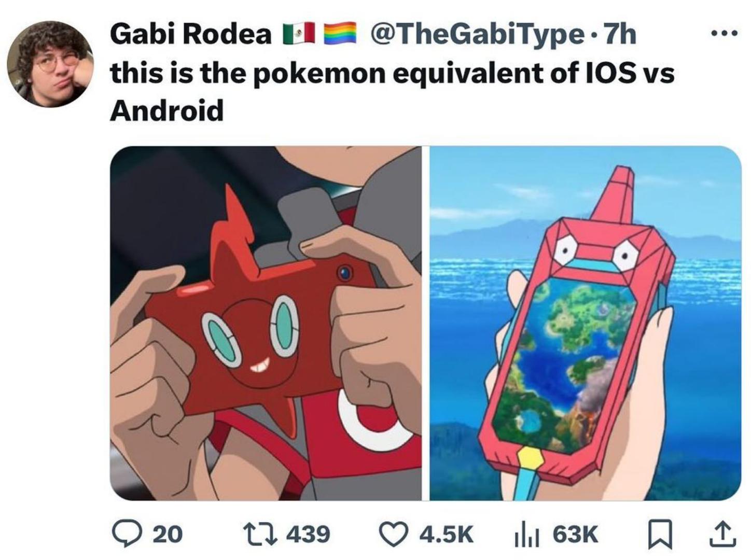Bookmark this tweet
The height and width of the screenshot is (560, 751).
[x=661, y=535]
